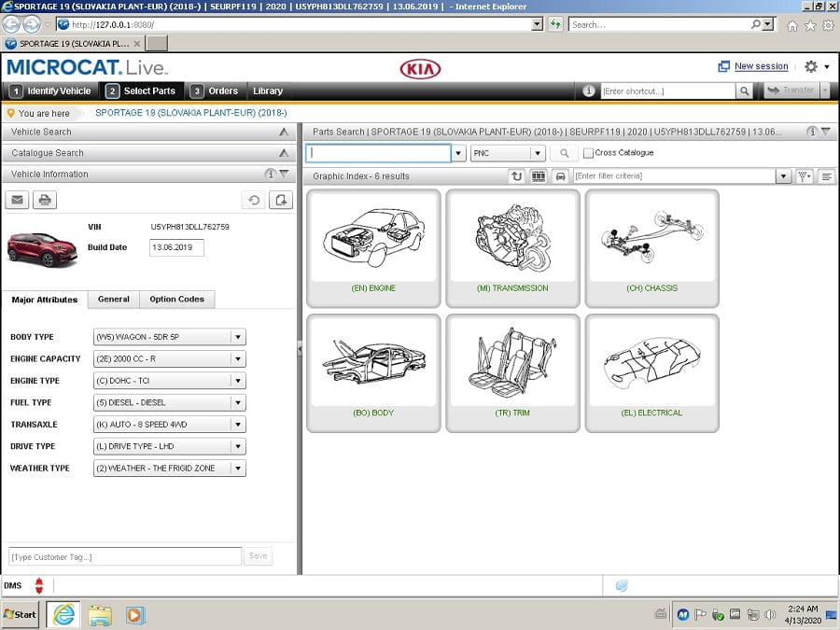Click the DMS red connection status icon
The height and width of the screenshot is (630, 840).
39,585
